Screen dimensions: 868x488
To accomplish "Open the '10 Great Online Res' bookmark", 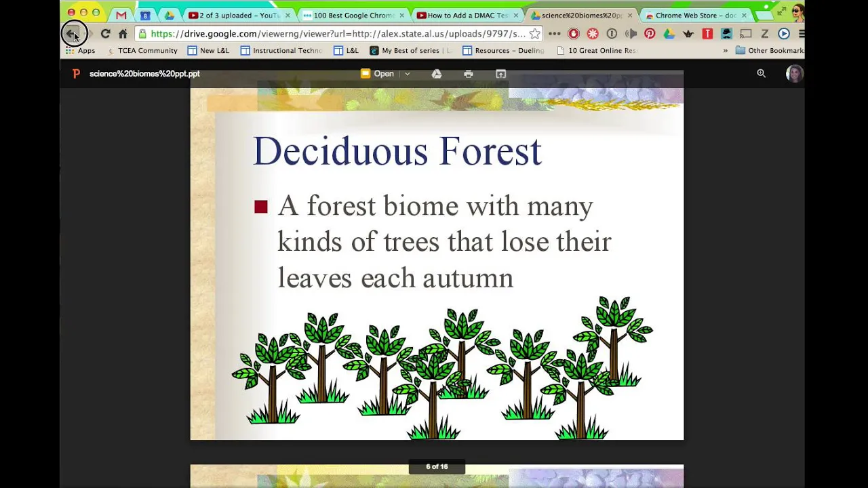I will 596,51.
